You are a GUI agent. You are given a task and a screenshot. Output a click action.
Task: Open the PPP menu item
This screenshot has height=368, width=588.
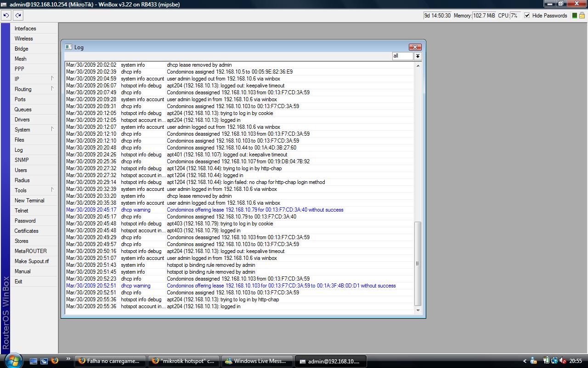(34, 69)
